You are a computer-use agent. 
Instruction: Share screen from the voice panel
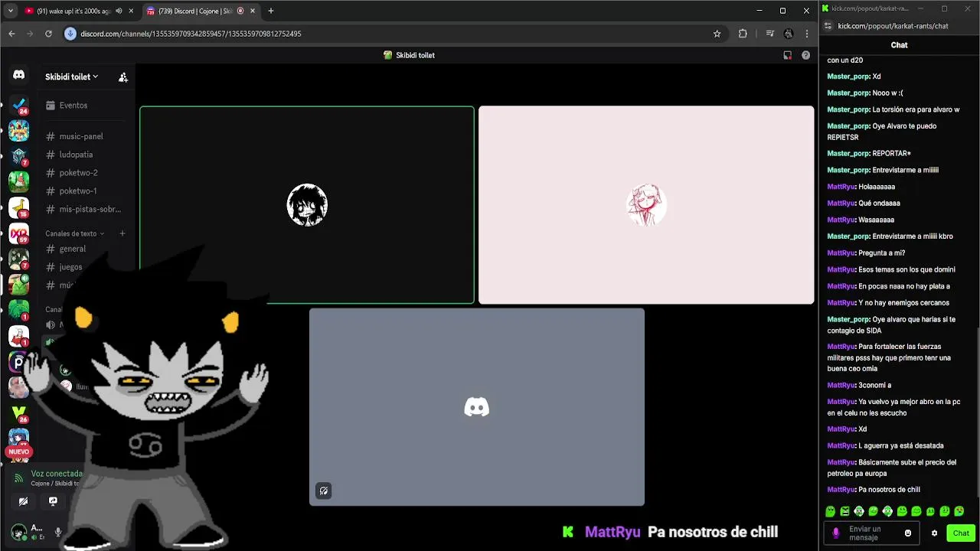tap(53, 501)
